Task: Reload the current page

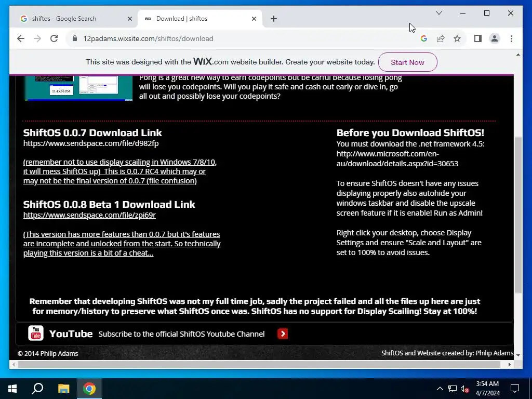Action: click(54, 38)
